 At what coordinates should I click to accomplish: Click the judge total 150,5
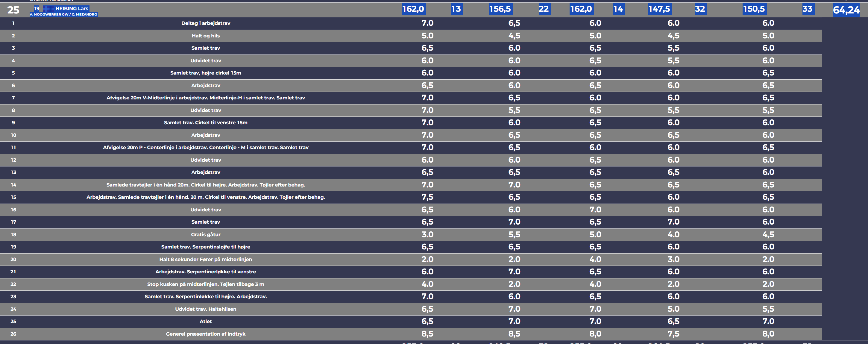coord(754,9)
